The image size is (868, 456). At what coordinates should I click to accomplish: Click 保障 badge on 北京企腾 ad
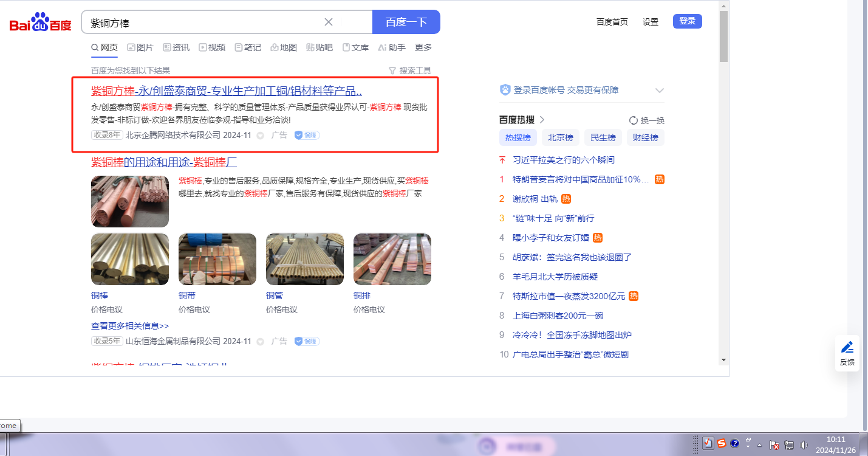click(307, 135)
